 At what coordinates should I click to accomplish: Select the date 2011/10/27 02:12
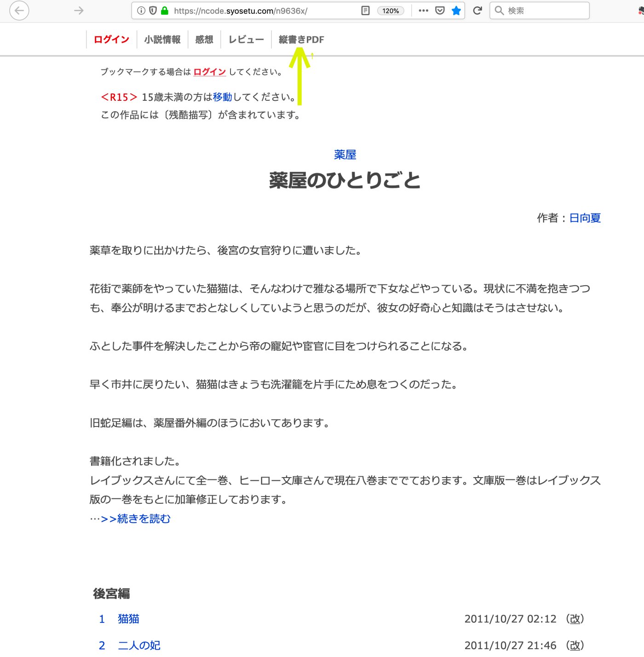(x=511, y=619)
